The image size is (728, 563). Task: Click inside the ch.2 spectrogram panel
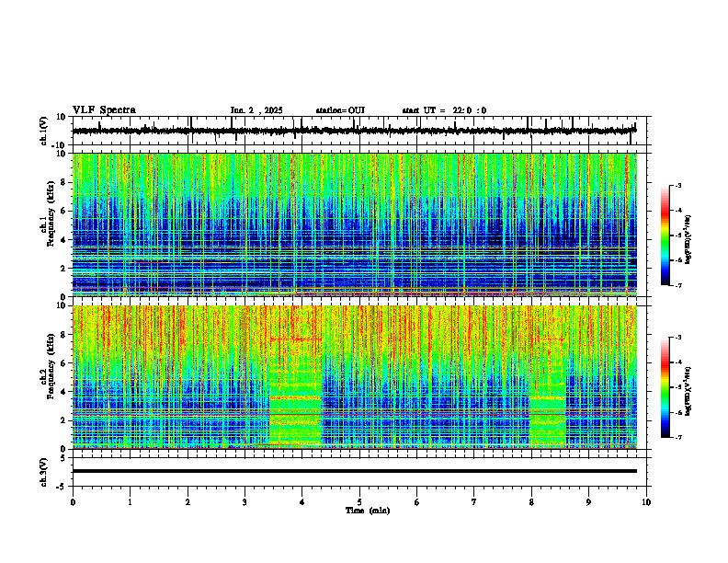tap(354, 377)
